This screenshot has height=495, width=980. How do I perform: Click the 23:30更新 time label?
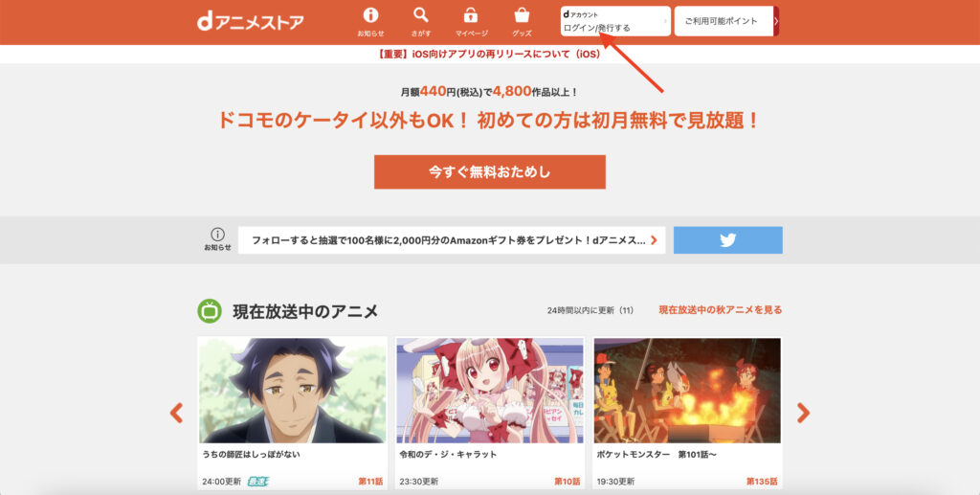coord(419,482)
